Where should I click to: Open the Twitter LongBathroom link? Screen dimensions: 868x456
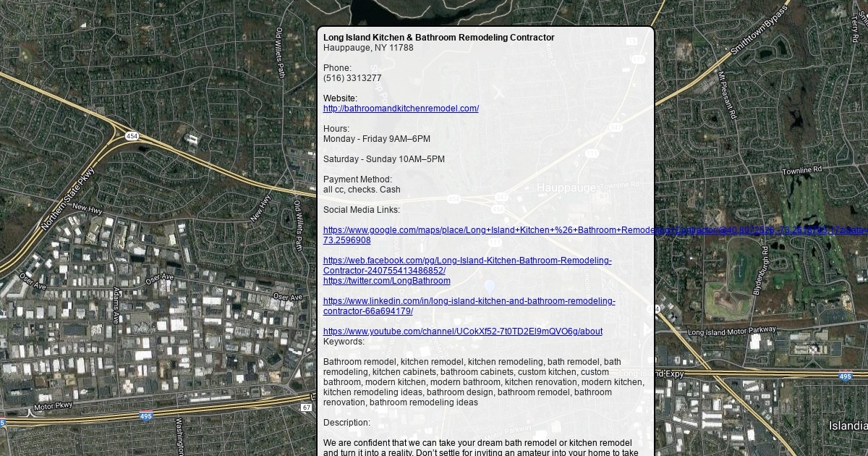coord(386,281)
